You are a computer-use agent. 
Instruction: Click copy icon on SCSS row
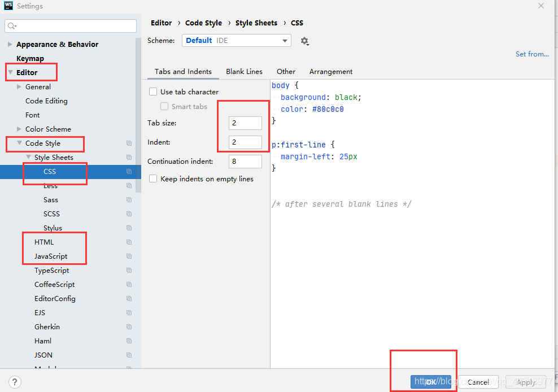tap(129, 214)
